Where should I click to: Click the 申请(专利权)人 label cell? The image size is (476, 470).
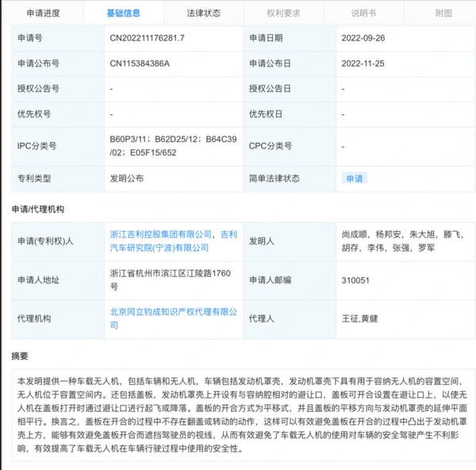click(58, 242)
